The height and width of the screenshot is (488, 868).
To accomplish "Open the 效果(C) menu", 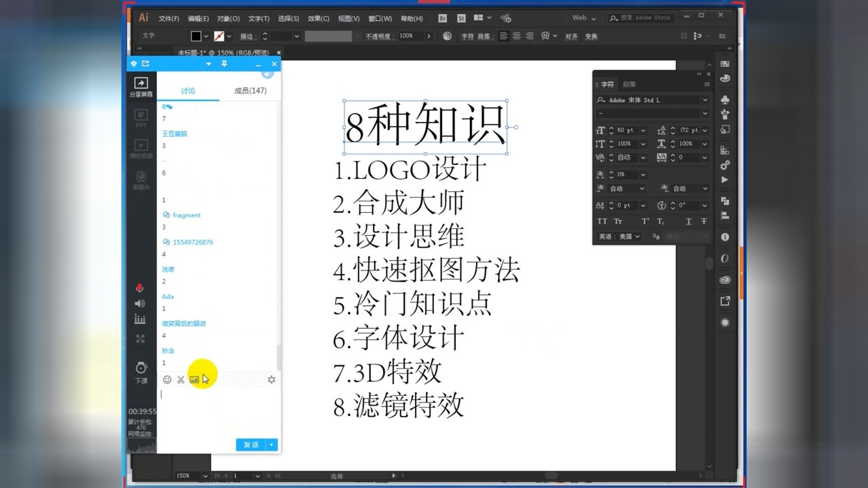I will [x=319, y=18].
